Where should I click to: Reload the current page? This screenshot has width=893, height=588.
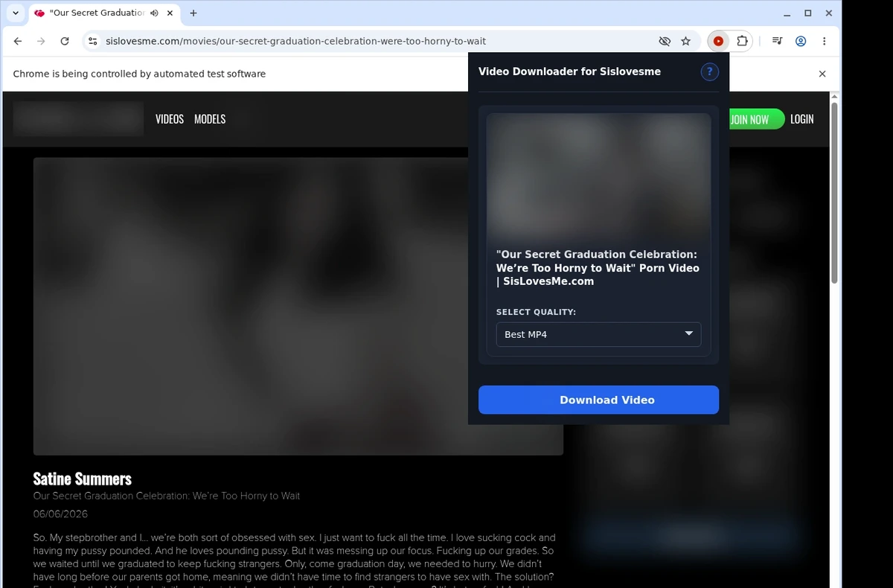(x=65, y=42)
